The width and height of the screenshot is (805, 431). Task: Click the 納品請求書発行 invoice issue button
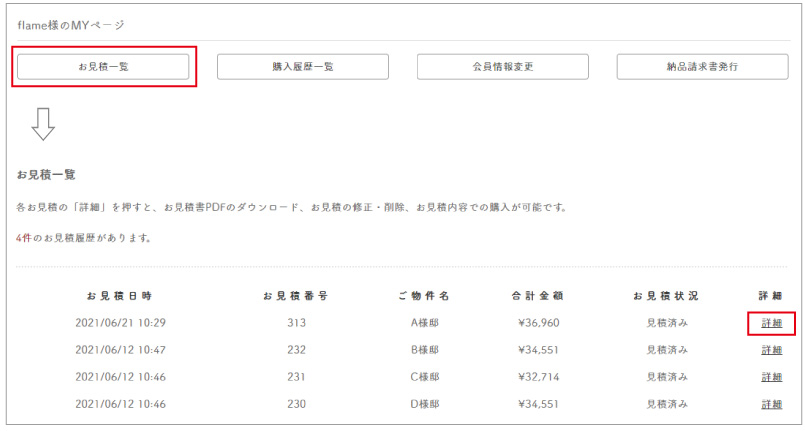pyautogui.click(x=702, y=67)
